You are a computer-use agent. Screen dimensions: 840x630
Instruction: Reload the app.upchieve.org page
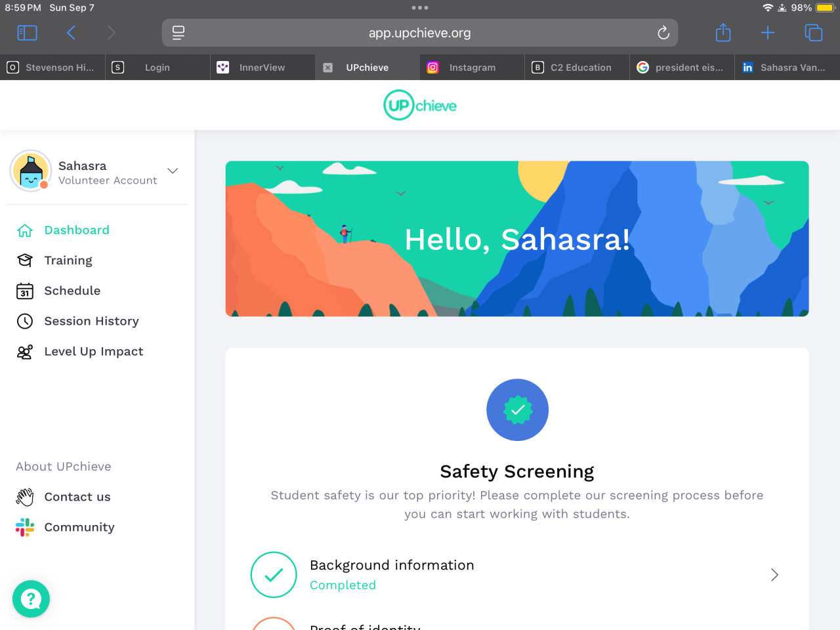point(663,33)
